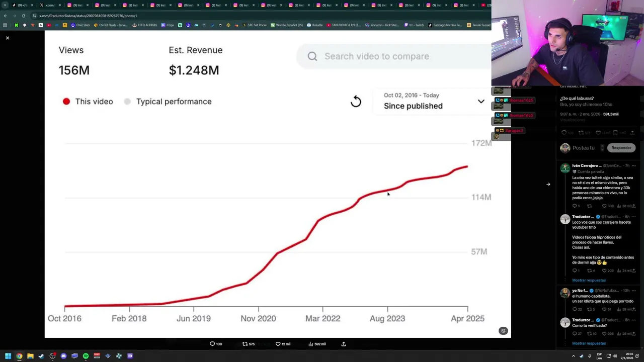Viewport: 644px width, 362px height.
Task: Close the photo viewer with the X
Action: click(8, 38)
